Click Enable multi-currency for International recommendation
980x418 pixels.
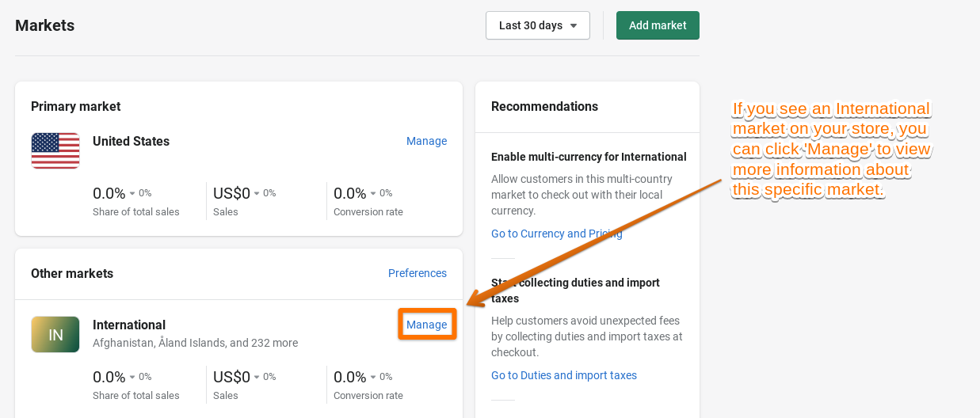589,157
